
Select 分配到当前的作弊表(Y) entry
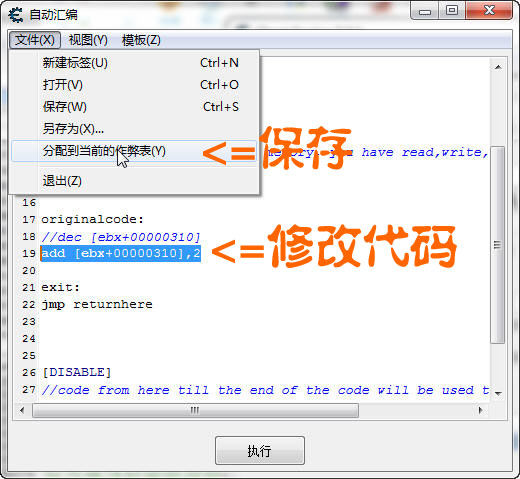tap(135, 151)
